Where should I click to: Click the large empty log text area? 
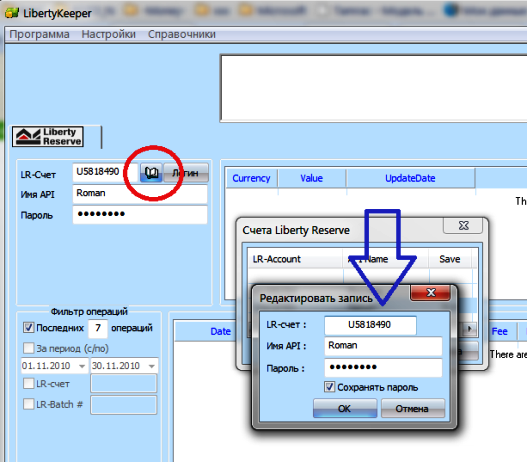click(374, 88)
